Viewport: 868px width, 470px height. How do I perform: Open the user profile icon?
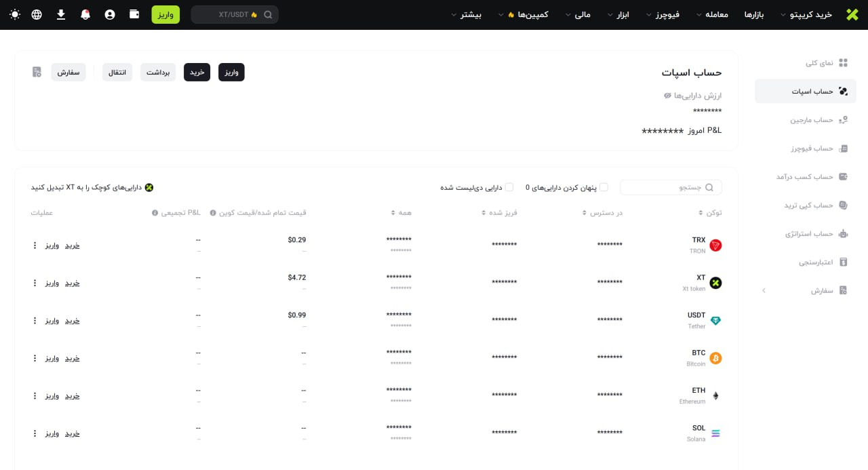pos(110,14)
